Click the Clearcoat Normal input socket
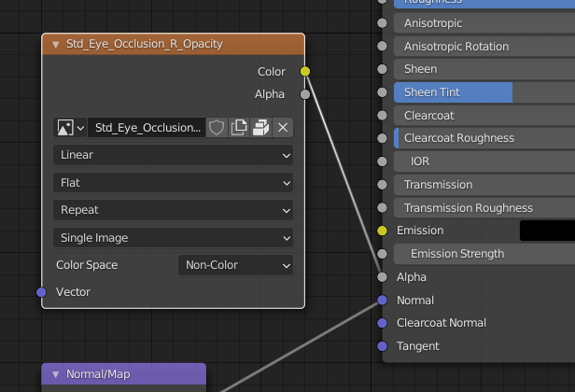This screenshot has height=392, width=575. 382,323
